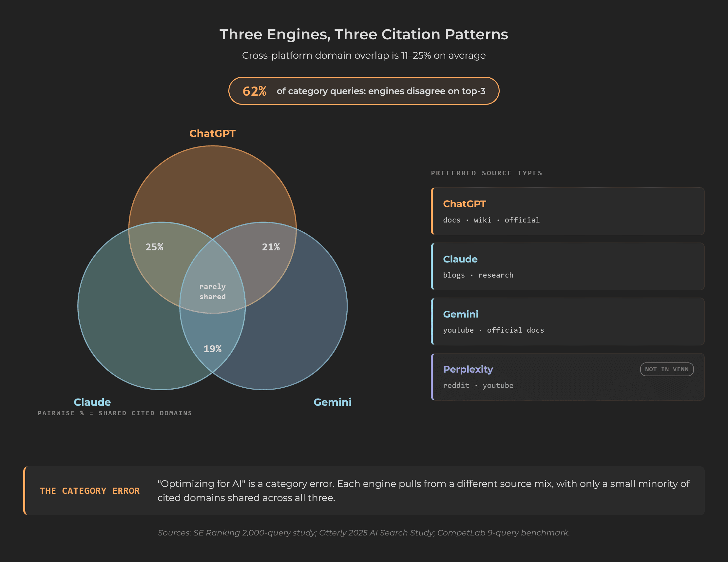Click the subtitle about cross-platform domain overlap
This screenshot has width=728, height=562.
pyautogui.click(x=364, y=55)
